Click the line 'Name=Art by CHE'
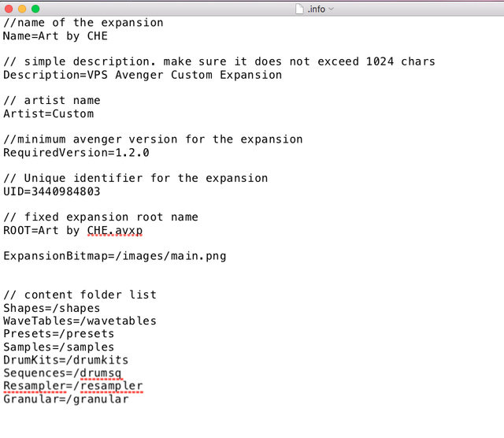The height and width of the screenshot is (438, 504). [x=55, y=36]
